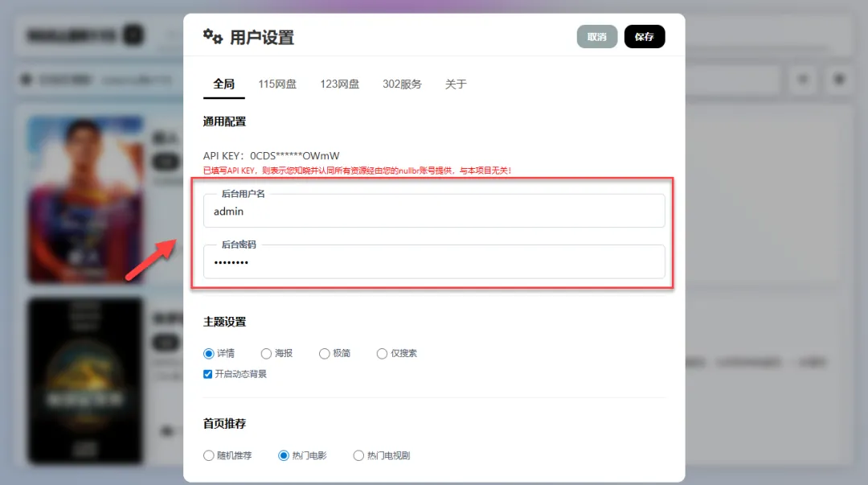Open the 123网盘 tab
The height and width of the screenshot is (485, 868).
[339, 84]
